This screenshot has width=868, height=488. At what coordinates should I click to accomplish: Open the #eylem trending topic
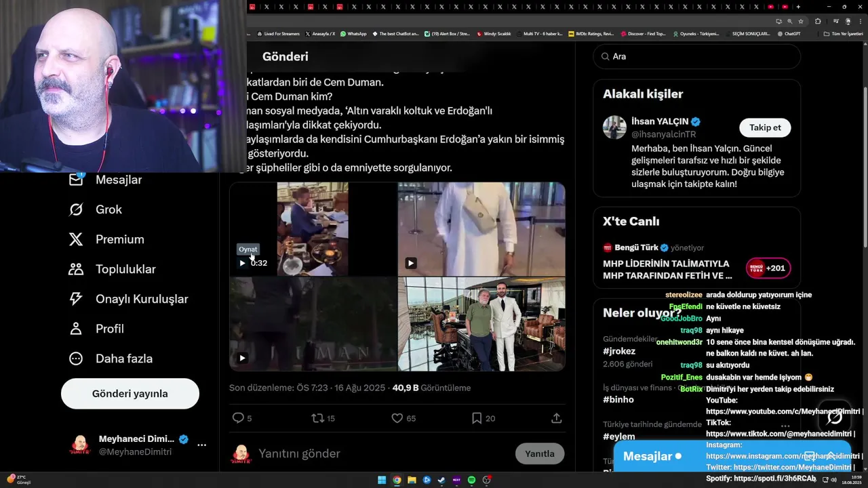pyautogui.click(x=619, y=436)
